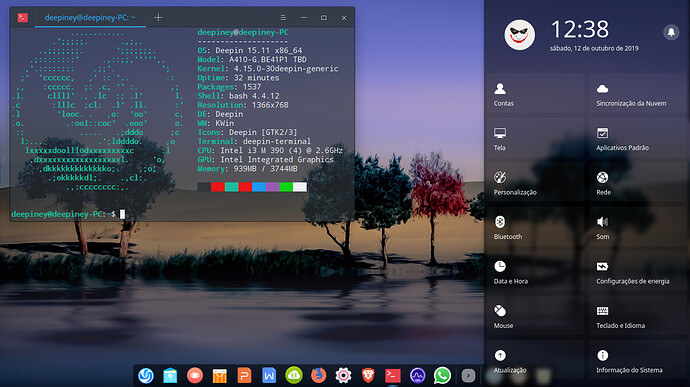Click the Resolution: 1366x768 line
The width and height of the screenshot is (690, 387).
242,105
